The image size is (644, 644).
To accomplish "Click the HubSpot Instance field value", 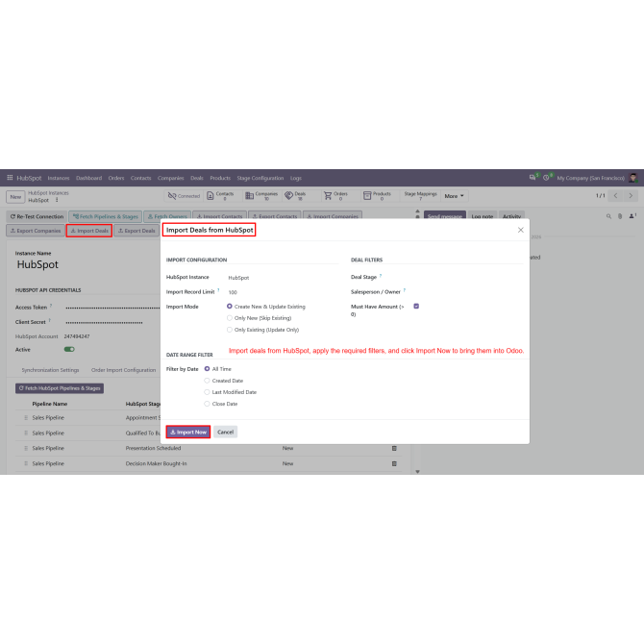I will (238, 278).
